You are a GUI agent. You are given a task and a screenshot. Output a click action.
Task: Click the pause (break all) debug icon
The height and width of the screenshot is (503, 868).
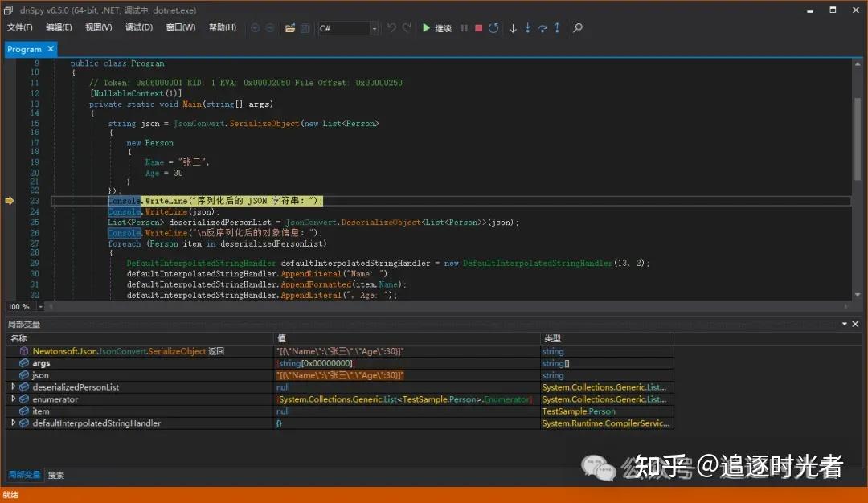click(464, 27)
